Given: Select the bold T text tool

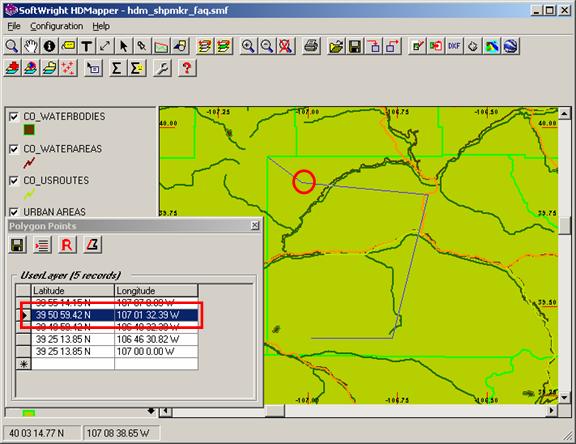Looking at the screenshot, I should pyautogui.click(x=87, y=46).
